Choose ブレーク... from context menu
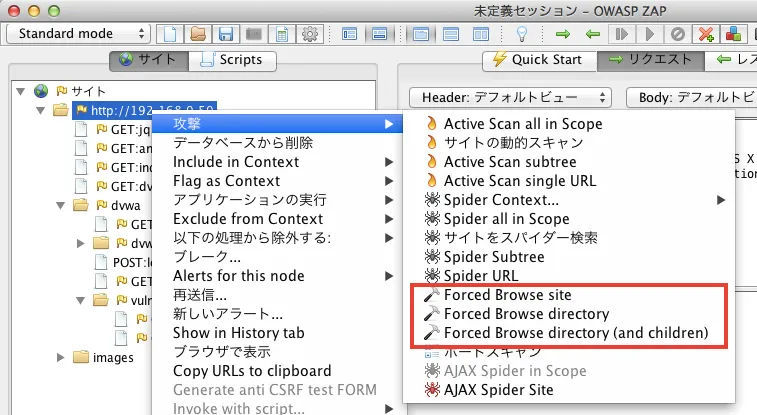757x415 pixels. pyautogui.click(x=277, y=257)
